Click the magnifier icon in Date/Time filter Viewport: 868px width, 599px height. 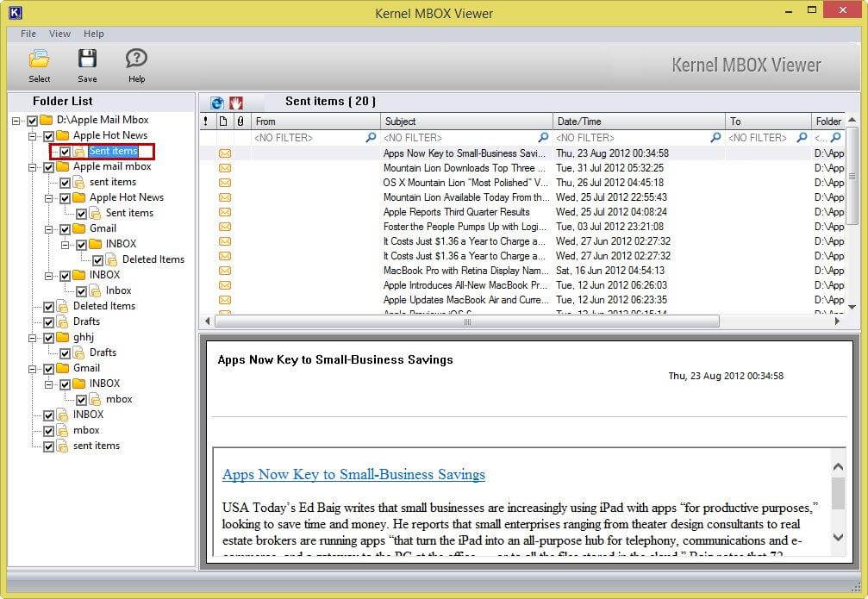715,137
